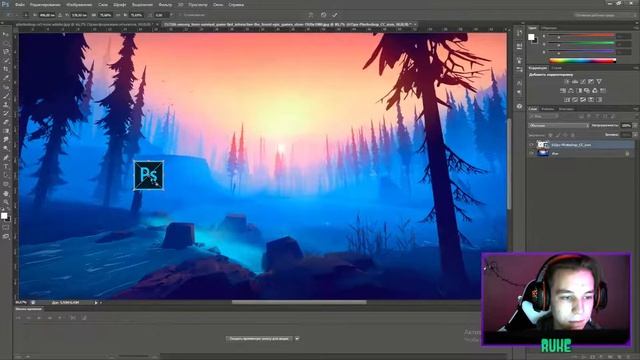Switch to the Каналы tab
The width and height of the screenshot is (640, 360).
coord(547,109)
